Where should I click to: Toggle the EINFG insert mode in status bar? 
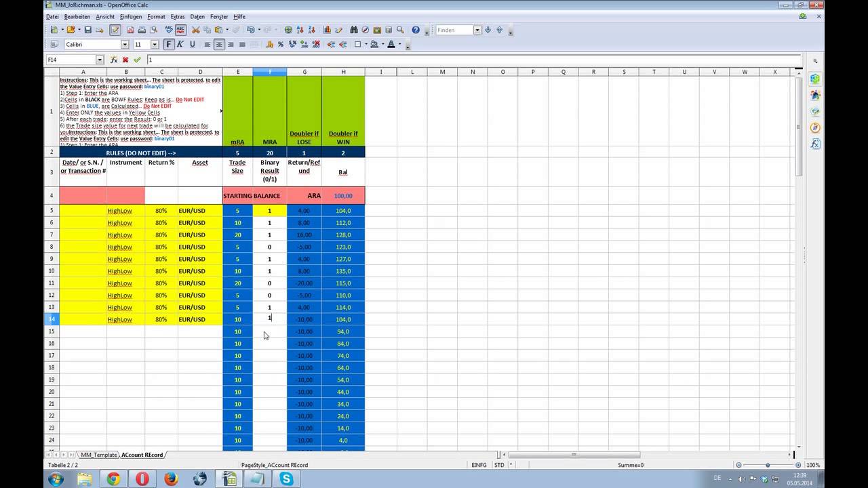tap(479, 465)
